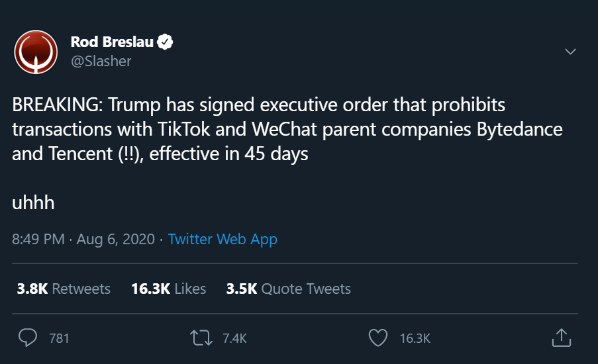Click the retweet arrows icon

pos(201,338)
